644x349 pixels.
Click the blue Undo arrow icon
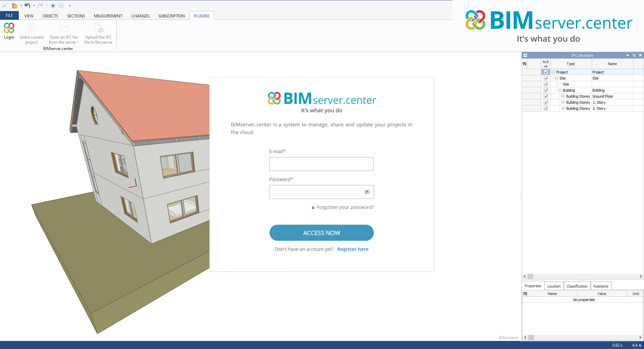point(27,5)
